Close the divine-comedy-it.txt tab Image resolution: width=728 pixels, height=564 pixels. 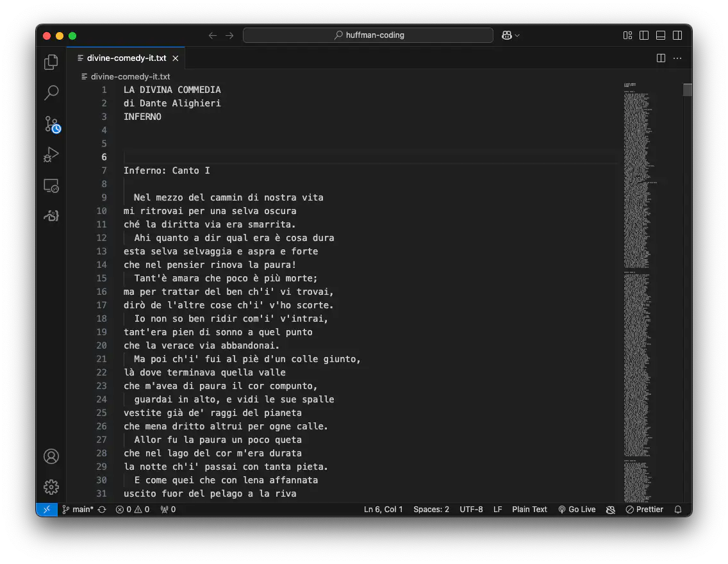(x=176, y=58)
